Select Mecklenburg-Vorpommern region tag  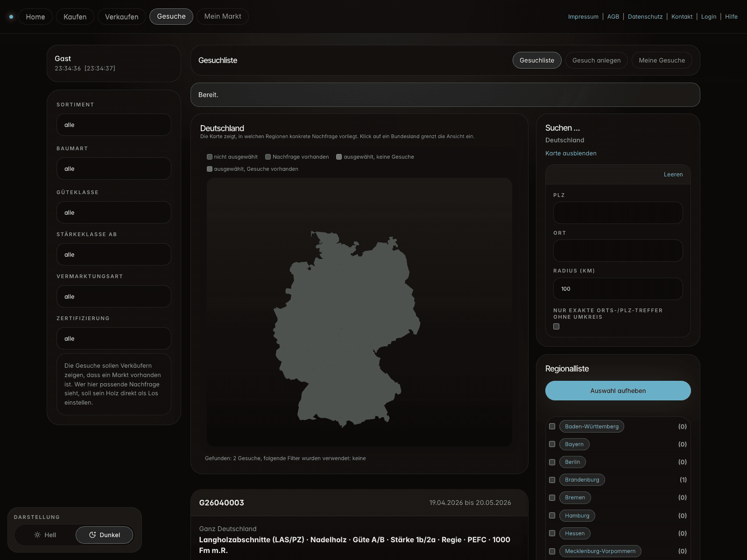600,551
